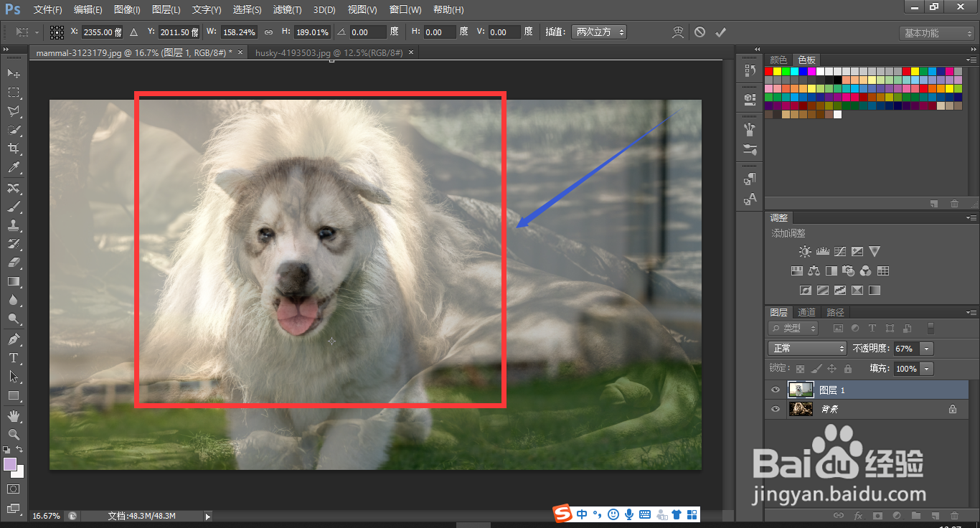This screenshot has width=980, height=528.
Task: Open the blend mode 正常 dropdown
Action: [808, 349]
